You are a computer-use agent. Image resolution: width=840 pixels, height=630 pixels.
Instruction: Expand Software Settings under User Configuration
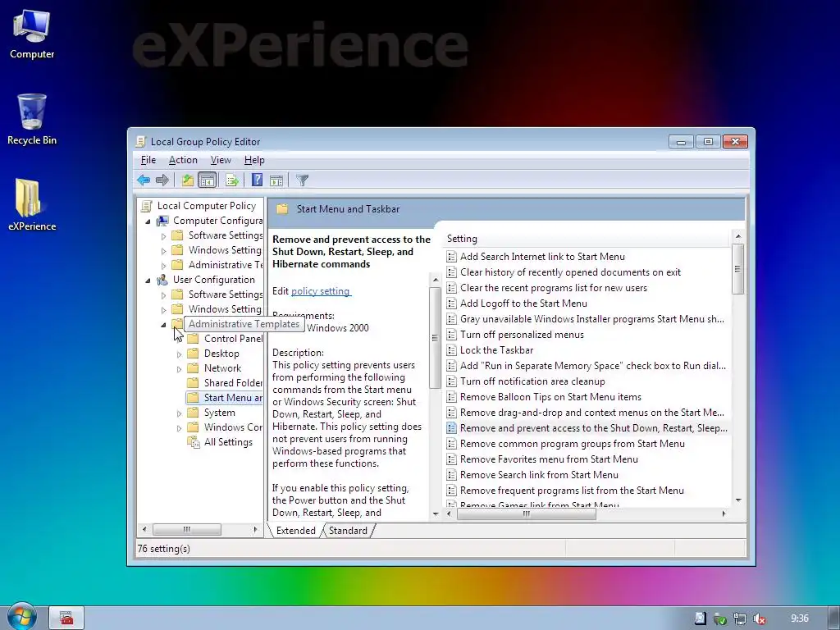[x=164, y=295]
